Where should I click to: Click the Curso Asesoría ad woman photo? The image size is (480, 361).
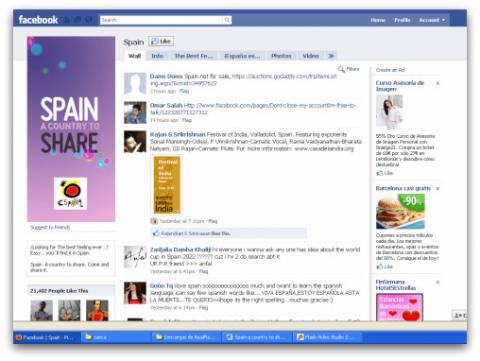tap(389, 112)
